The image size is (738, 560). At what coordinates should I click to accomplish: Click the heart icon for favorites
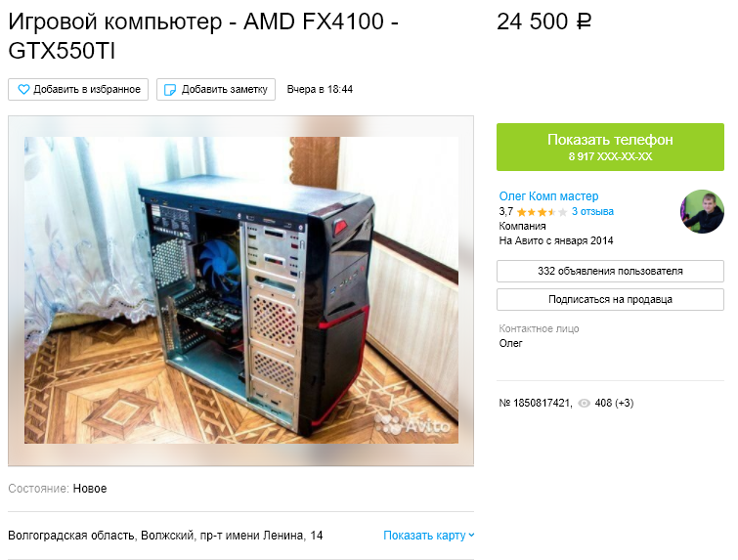(23, 89)
